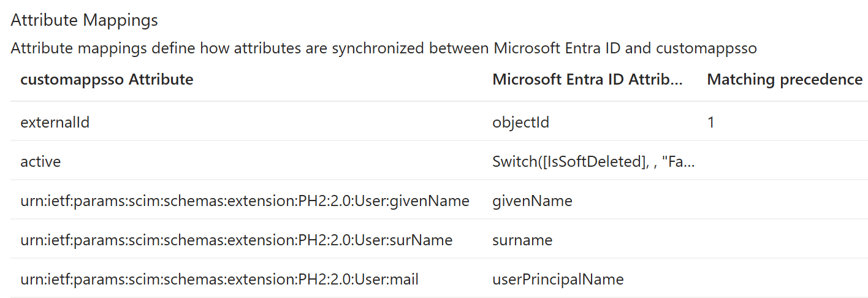
Task: Click the userPrincipalName source attribute cell
Action: (x=558, y=279)
